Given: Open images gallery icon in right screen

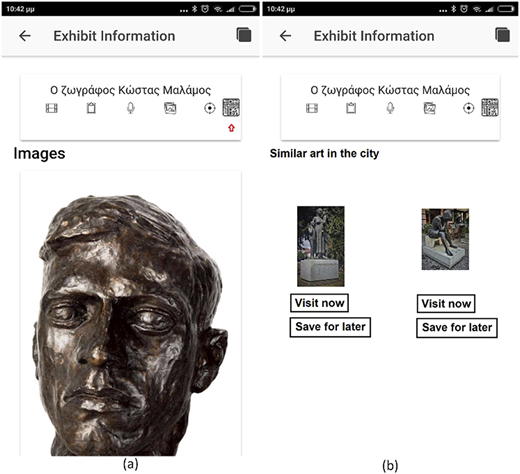Looking at the screenshot, I should [429, 108].
